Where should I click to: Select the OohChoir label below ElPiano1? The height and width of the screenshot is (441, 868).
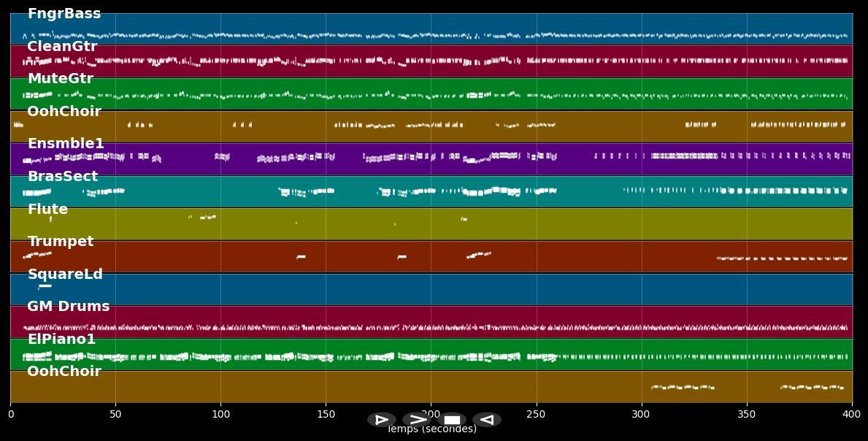point(64,372)
